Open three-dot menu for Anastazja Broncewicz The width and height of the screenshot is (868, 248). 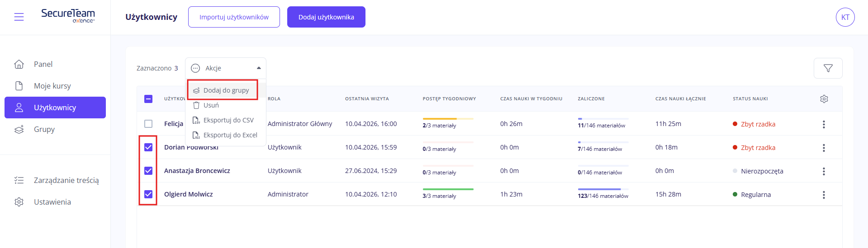click(x=823, y=171)
